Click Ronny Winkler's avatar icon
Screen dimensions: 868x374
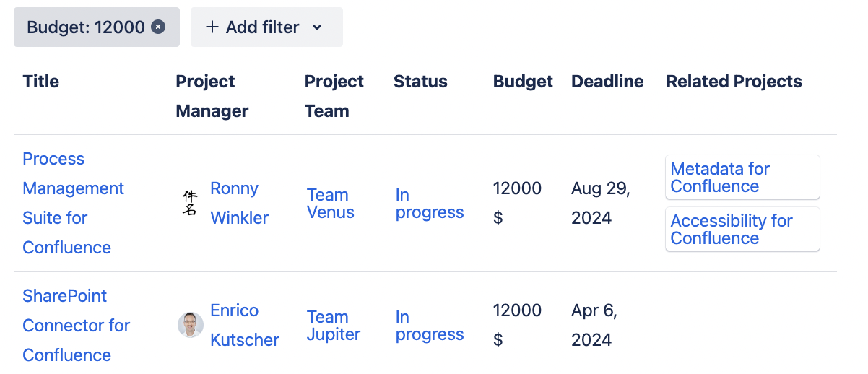click(190, 203)
